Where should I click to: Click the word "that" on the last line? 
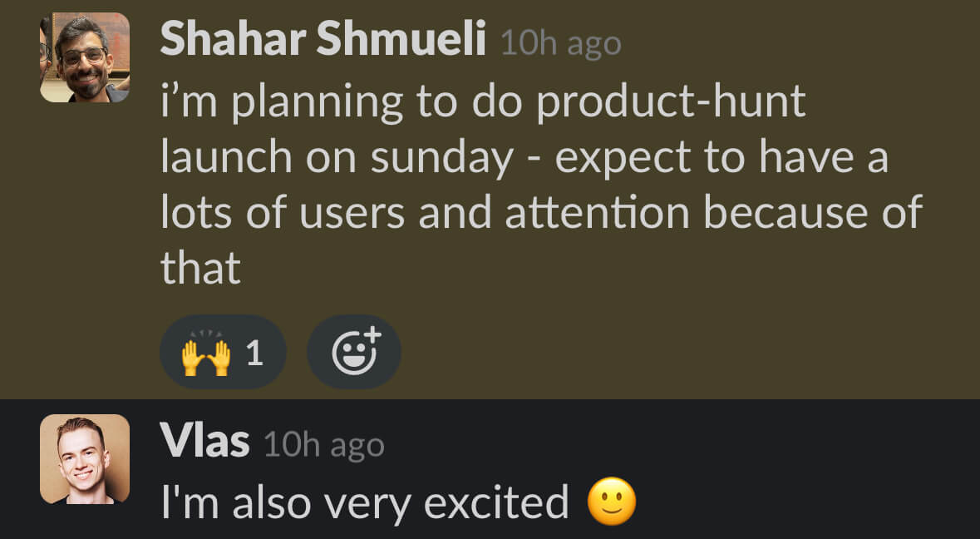click(200, 267)
